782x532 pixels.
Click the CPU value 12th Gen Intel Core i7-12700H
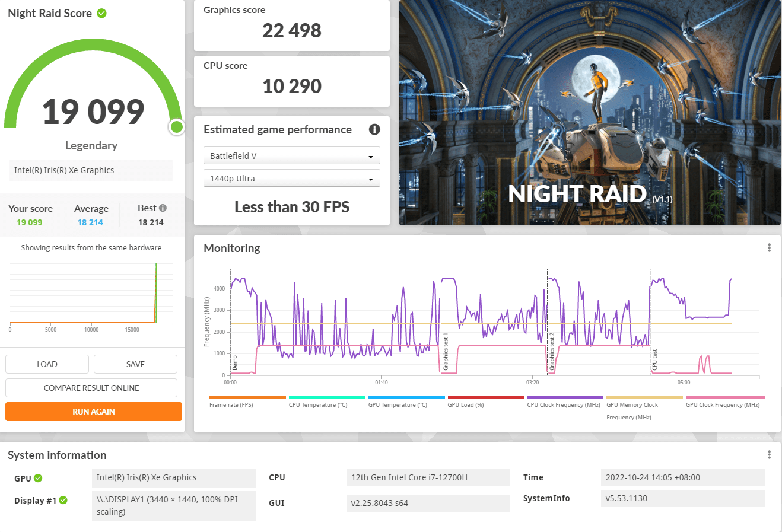pos(428,478)
